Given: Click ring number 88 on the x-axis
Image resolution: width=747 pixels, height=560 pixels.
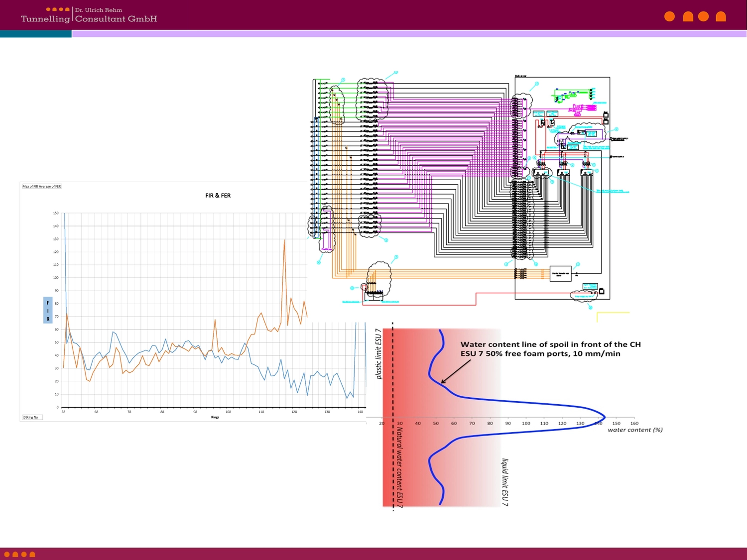Looking at the screenshot, I should 162,412.
